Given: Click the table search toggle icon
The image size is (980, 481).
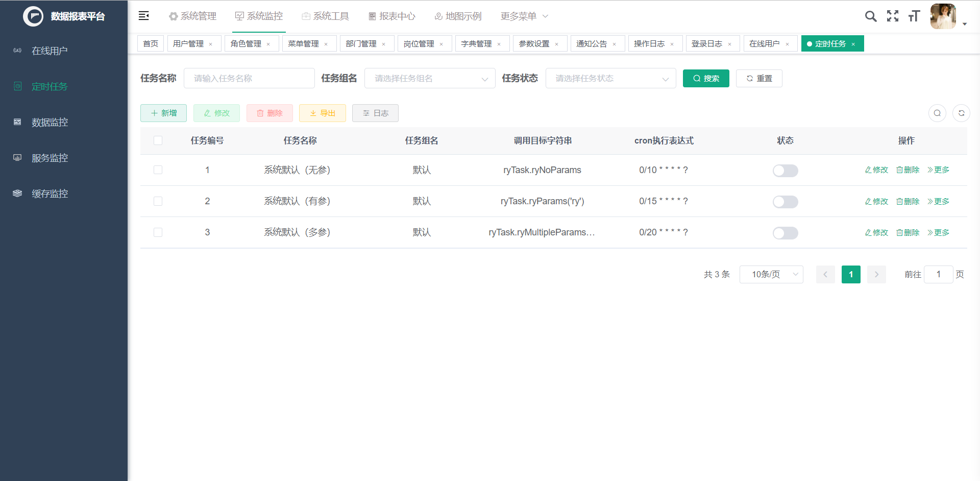Looking at the screenshot, I should (937, 113).
